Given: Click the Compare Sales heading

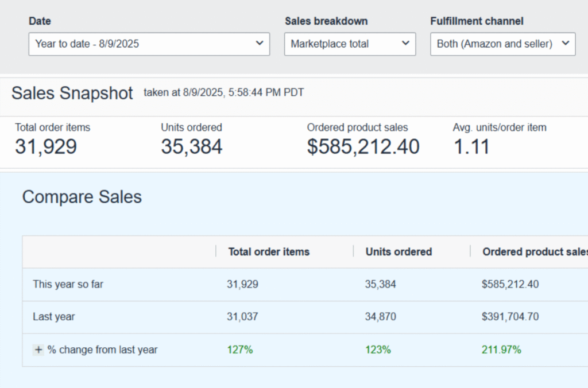Looking at the screenshot, I should (82, 197).
